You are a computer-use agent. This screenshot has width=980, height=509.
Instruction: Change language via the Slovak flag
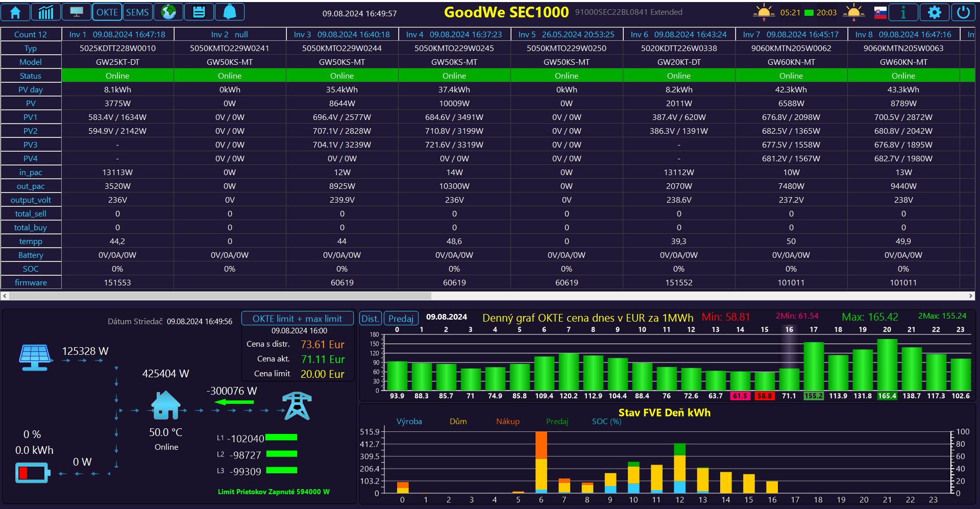tap(880, 13)
